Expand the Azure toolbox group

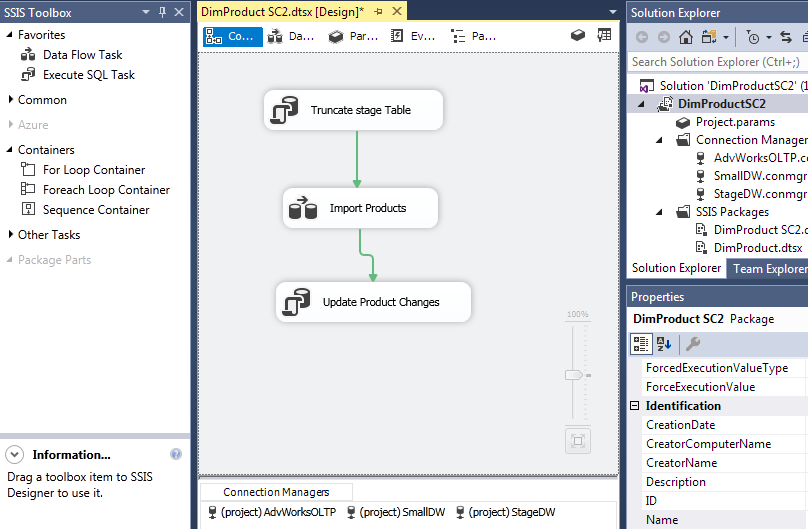(10, 124)
